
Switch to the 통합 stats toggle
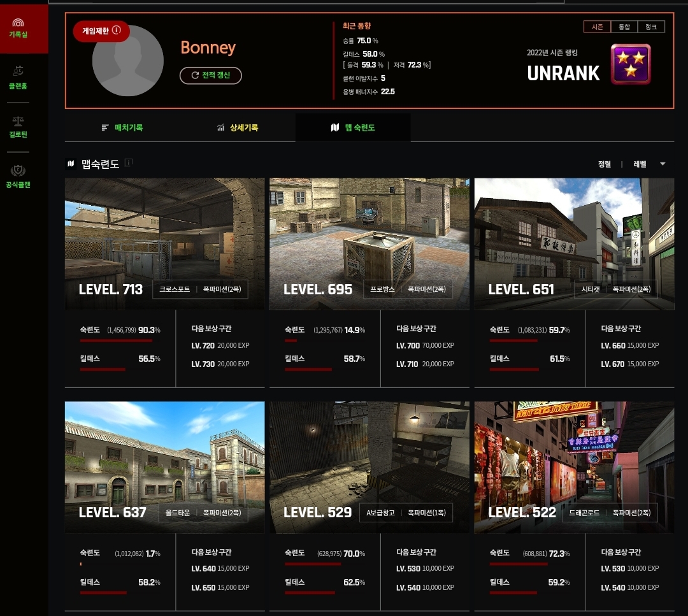[624, 27]
